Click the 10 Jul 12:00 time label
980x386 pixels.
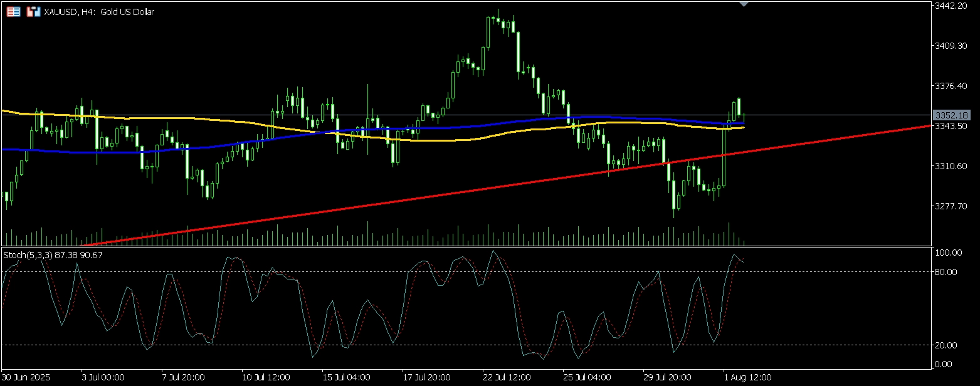(266, 378)
